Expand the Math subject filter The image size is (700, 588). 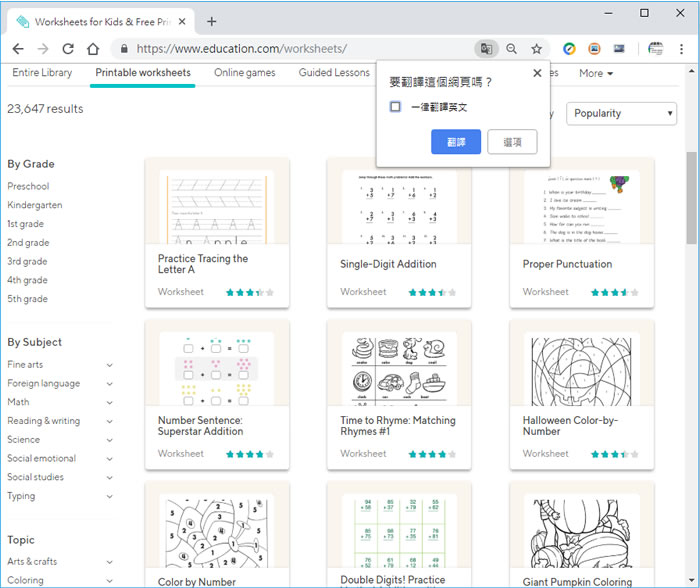tap(109, 402)
